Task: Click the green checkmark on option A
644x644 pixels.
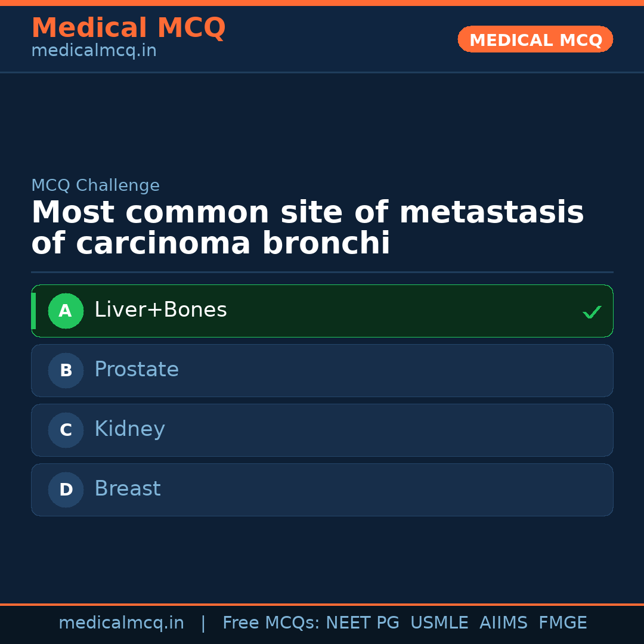Action: click(592, 312)
